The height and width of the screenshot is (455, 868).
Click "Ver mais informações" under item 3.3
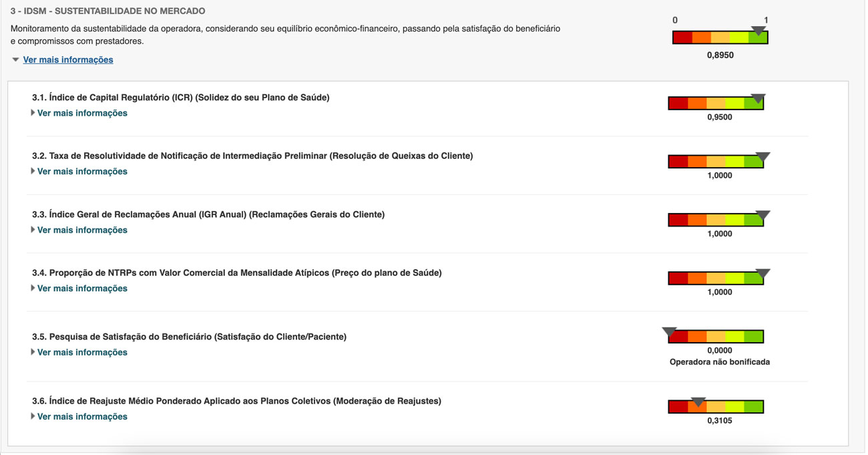[x=82, y=230]
